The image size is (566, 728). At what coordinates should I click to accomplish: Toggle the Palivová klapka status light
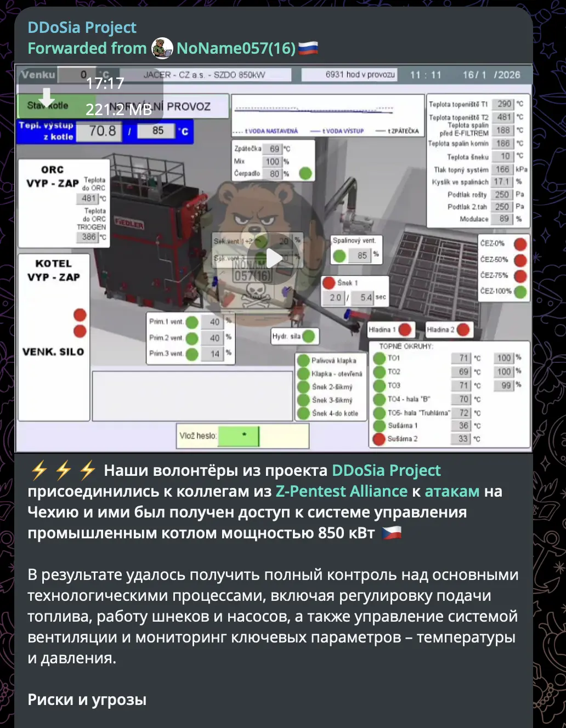304,360
